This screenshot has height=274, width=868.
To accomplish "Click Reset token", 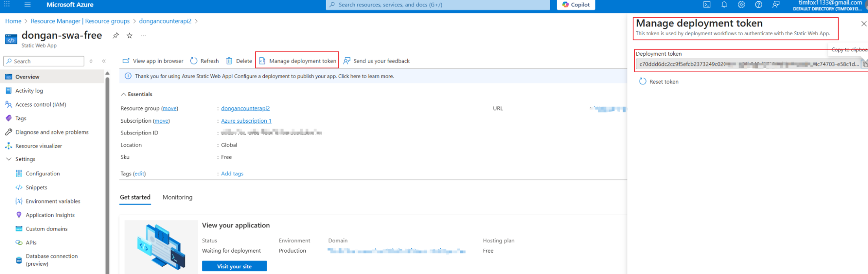I will point(659,82).
